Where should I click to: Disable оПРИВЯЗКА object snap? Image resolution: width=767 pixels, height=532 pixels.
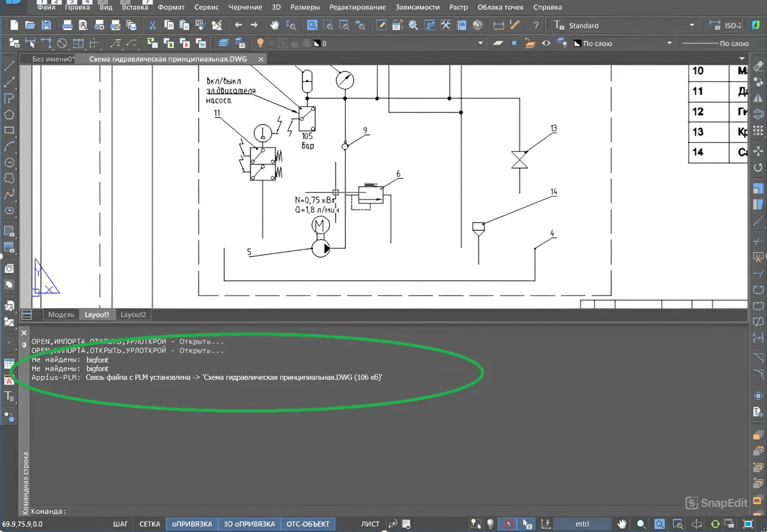(192, 524)
